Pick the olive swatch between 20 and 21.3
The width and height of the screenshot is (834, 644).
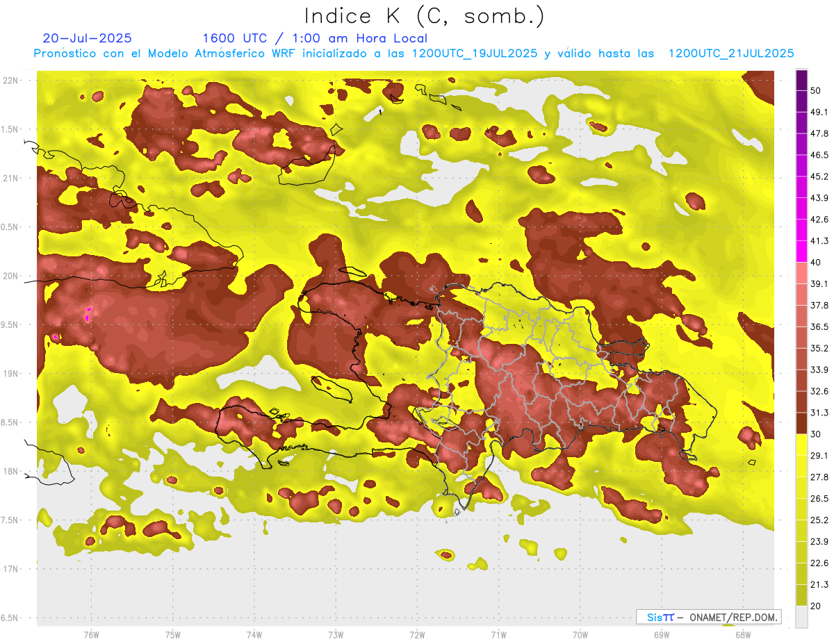(x=802, y=595)
